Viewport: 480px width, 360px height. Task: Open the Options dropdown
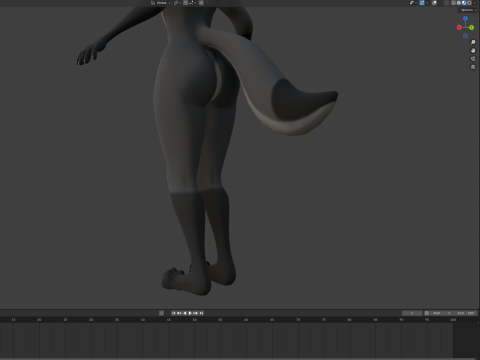468,10
